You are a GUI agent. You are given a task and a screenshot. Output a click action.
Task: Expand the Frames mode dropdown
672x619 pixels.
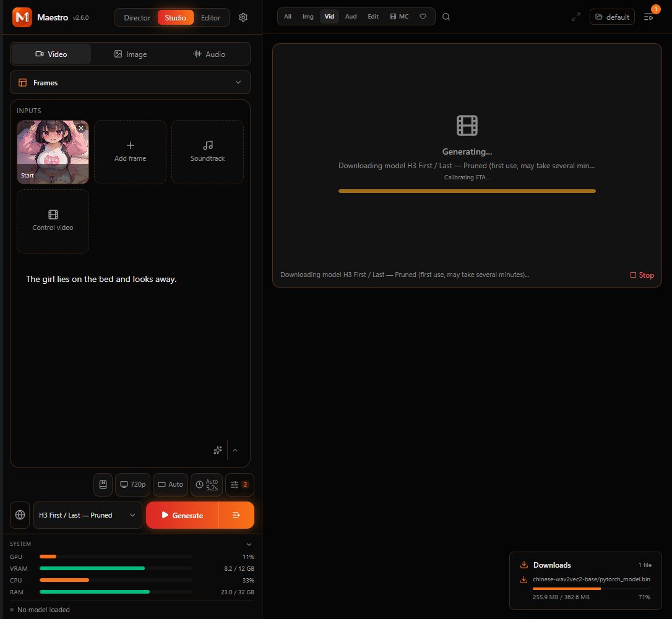[x=131, y=82]
